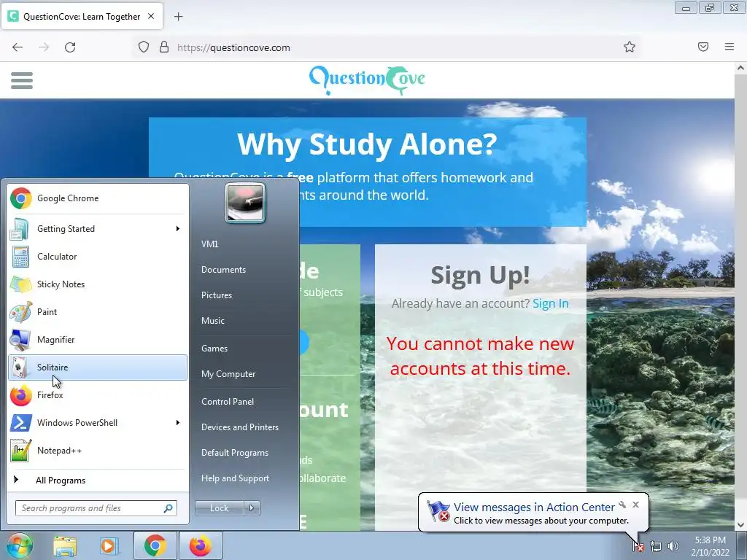Open My Computer from the Start menu

228,374
